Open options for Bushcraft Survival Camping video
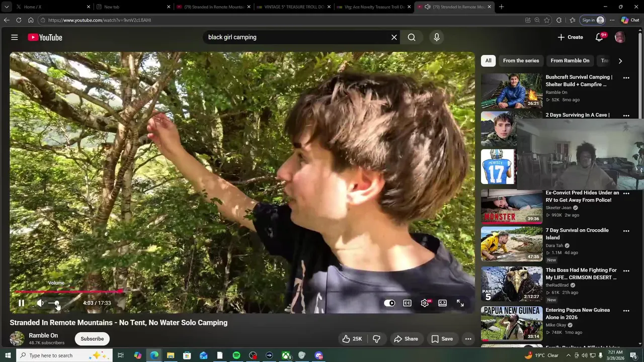 pyautogui.click(x=626, y=78)
